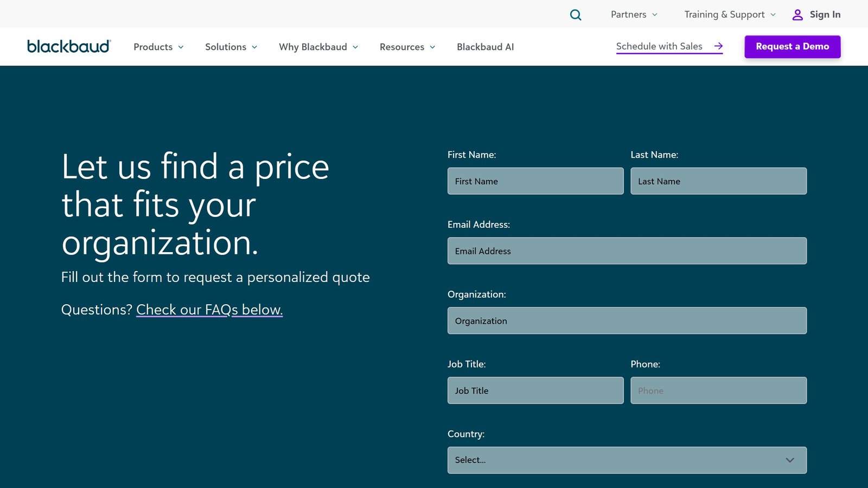Go to the Blackbaud logo homepage
The width and height of the screenshot is (868, 488).
point(69,47)
